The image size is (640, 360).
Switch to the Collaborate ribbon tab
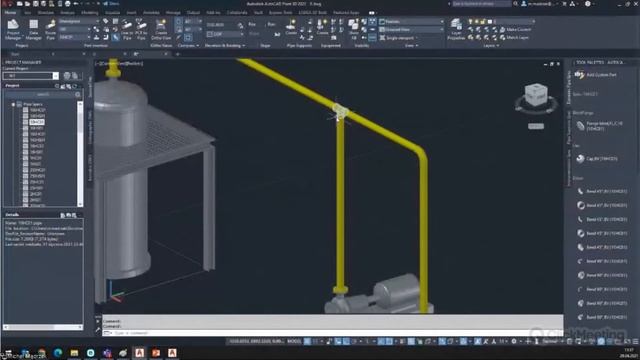pos(237,13)
